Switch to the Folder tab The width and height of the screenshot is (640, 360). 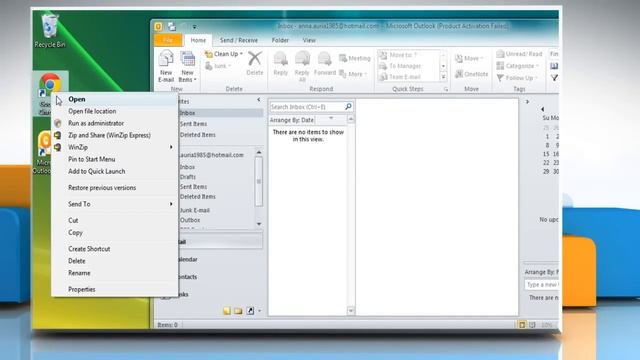[280, 40]
